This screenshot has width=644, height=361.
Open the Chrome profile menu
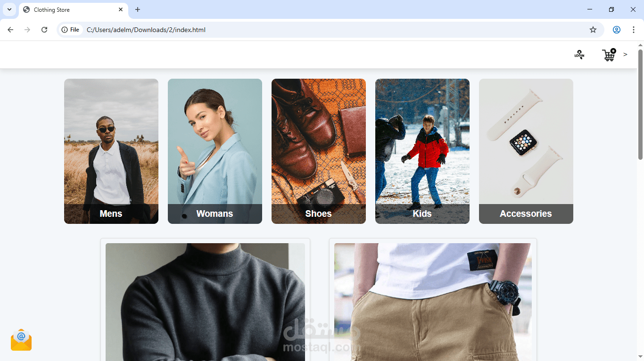coord(617,30)
